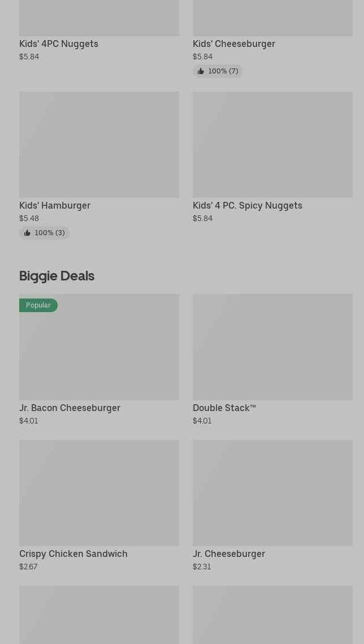Open the Kids' Cheeseburger item
The height and width of the screenshot is (644, 364).
tap(234, 44)
